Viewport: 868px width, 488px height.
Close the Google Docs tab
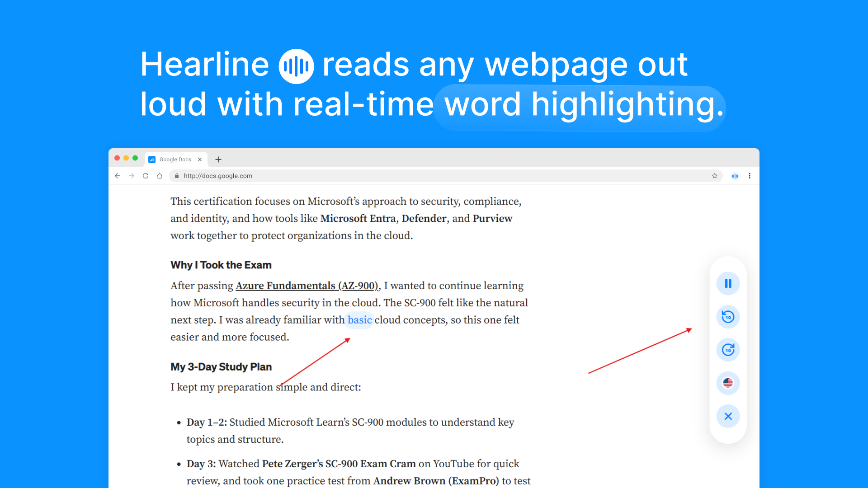click(200, 160)
